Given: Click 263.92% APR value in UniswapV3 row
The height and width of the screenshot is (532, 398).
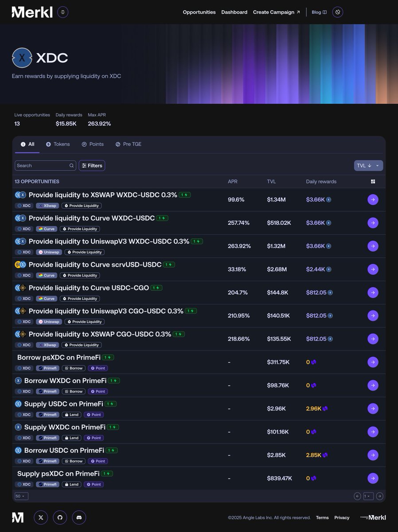Looking at the screenshot, I should coord(239,246).
